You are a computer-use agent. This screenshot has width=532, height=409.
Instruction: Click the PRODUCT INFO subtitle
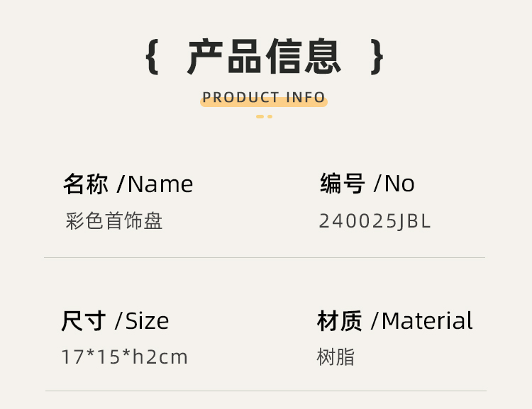coord(264,97)
